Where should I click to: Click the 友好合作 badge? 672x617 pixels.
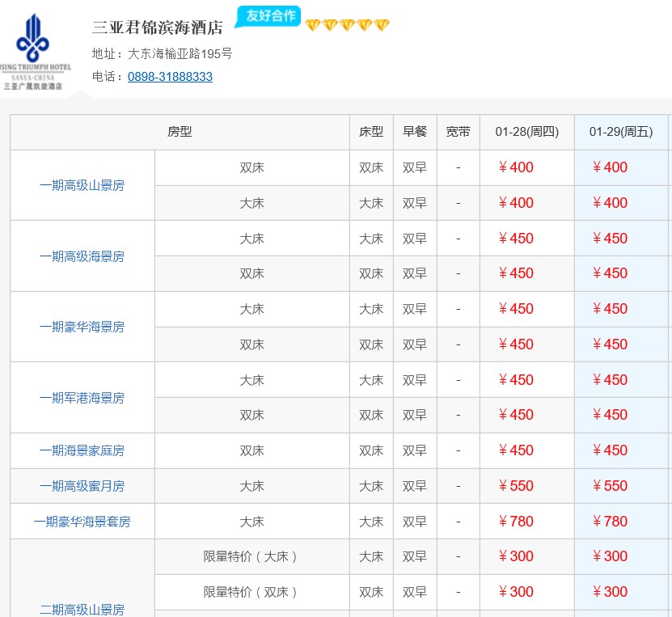click(268, 16)
